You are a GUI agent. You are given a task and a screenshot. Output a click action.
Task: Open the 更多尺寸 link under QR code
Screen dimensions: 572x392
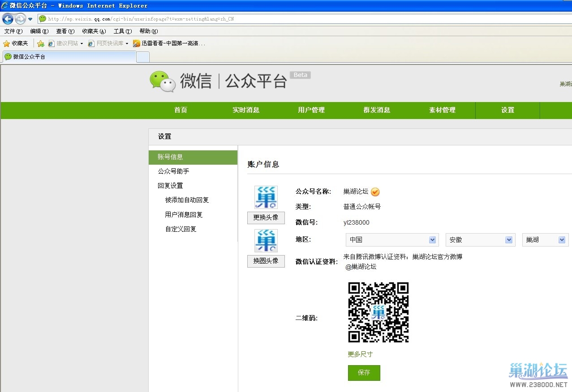click(x=360, y=354)
